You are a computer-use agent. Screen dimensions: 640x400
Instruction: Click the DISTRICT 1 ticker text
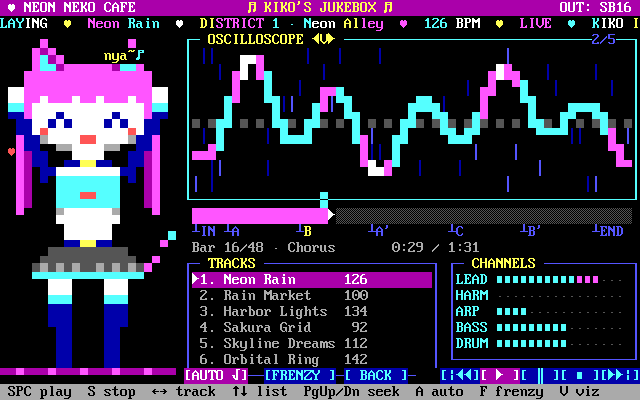pos(240,23)
